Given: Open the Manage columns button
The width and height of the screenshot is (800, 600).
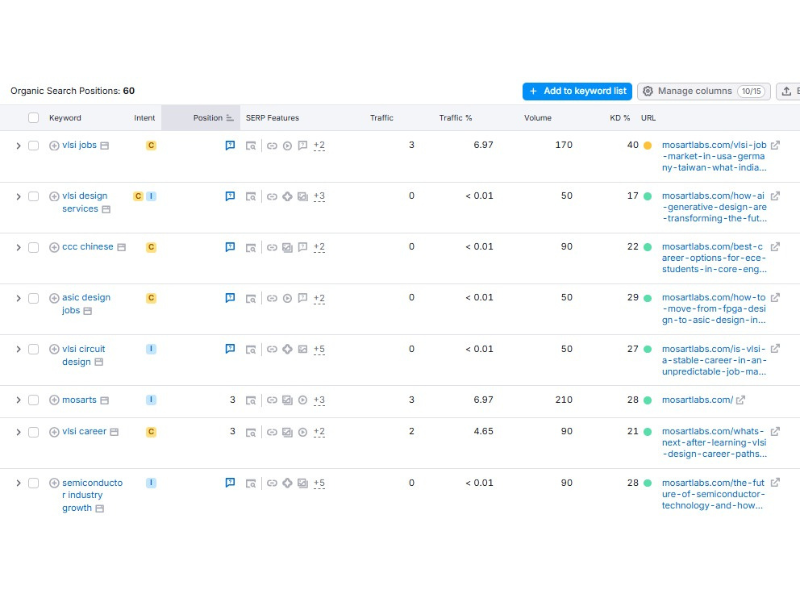Looking at the screenshot, I should 703,91.
